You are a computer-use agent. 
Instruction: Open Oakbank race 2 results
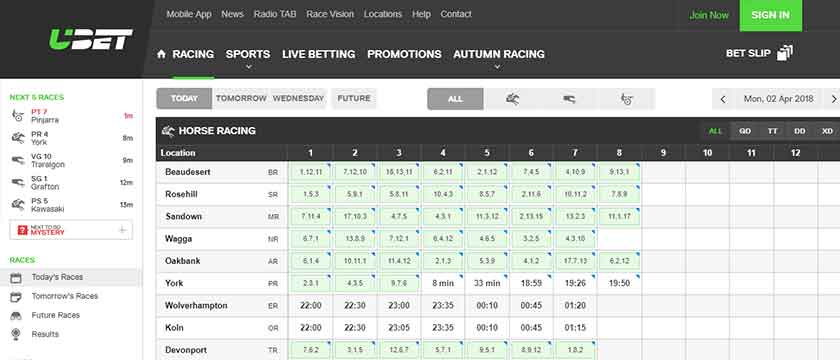click(355, 261)
